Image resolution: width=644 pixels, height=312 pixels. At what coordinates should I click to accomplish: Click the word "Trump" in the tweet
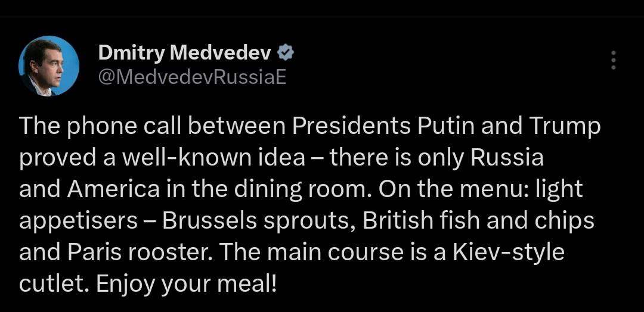coord(563,126)
